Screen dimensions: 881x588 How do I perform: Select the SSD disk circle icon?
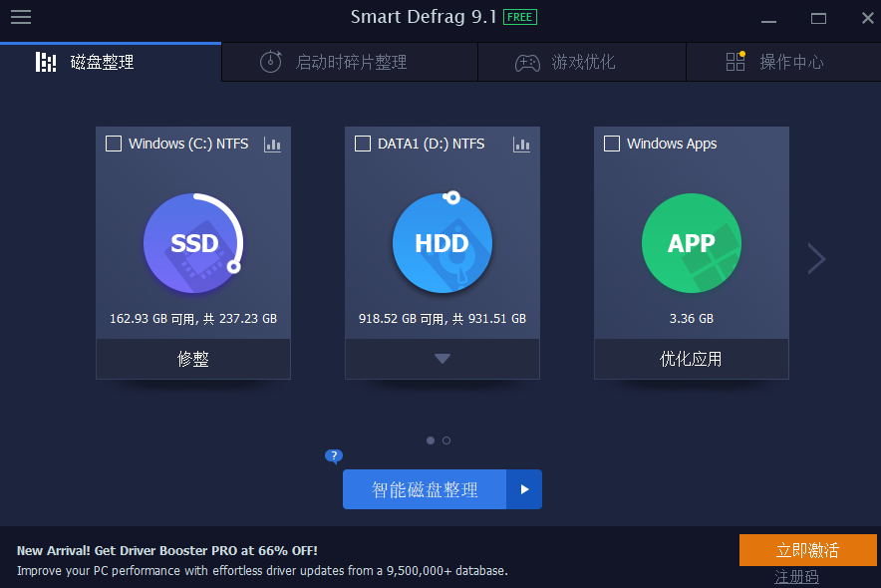click(x=192, y=242)
